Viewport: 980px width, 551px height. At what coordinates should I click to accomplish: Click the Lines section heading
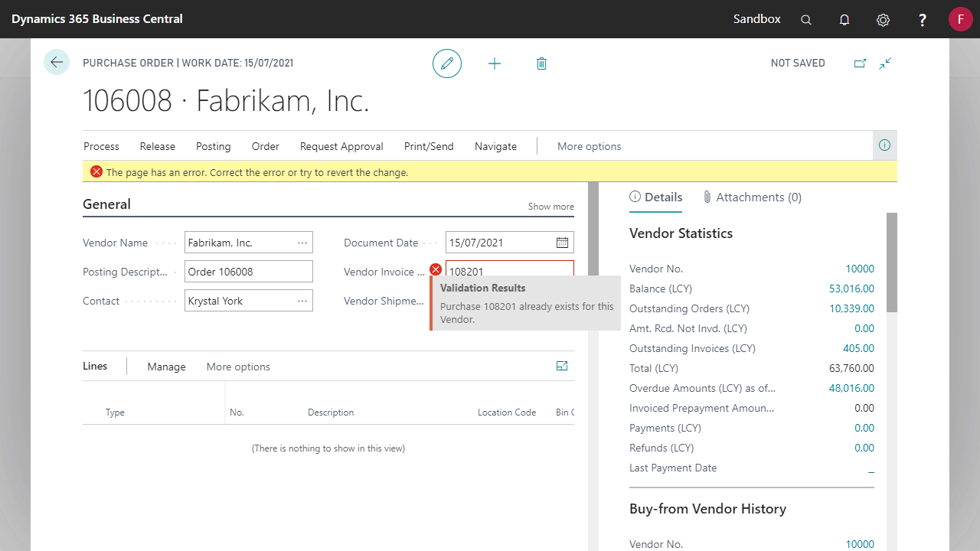tap(95, 367)
